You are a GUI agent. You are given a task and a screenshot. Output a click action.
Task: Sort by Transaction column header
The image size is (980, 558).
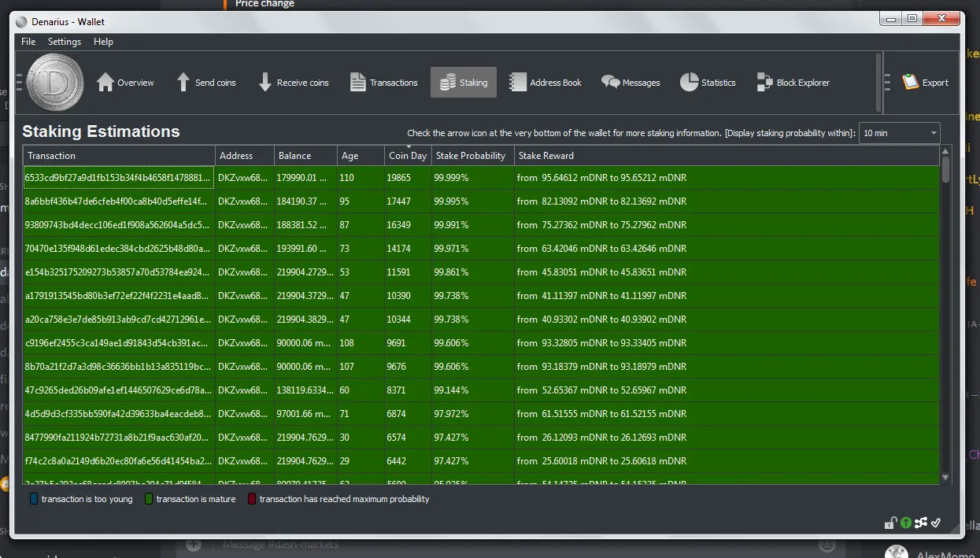(119, 156)
